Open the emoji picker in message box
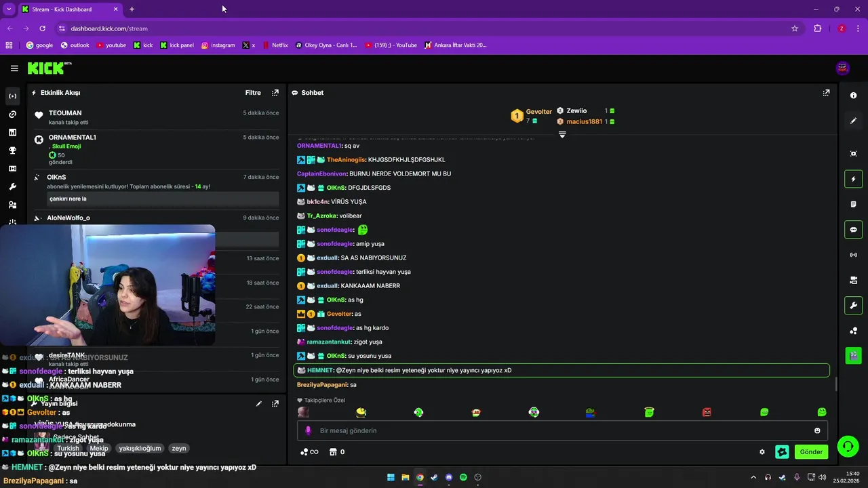 [x=817, y=430]
